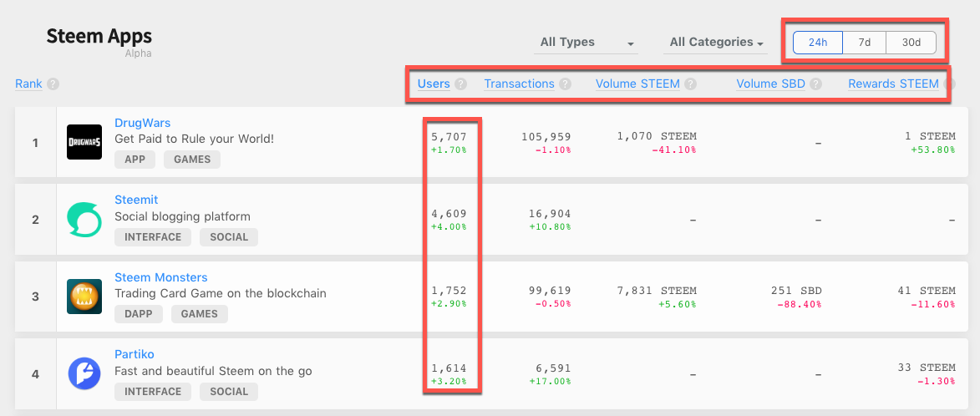Open the Steemit app link
980x416 pixels.
pos(136,200)
